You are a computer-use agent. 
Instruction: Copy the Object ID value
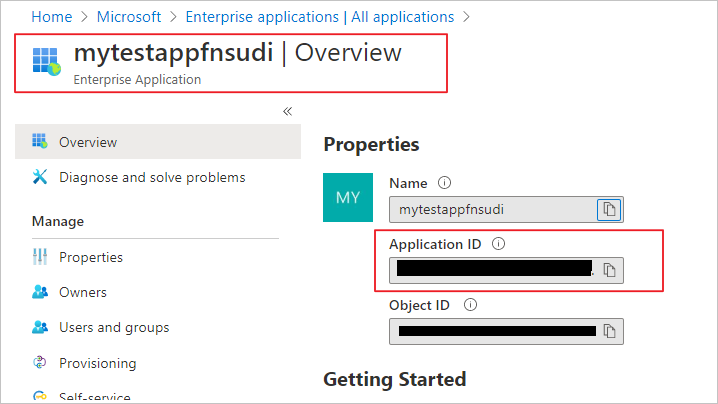(609, 331)
